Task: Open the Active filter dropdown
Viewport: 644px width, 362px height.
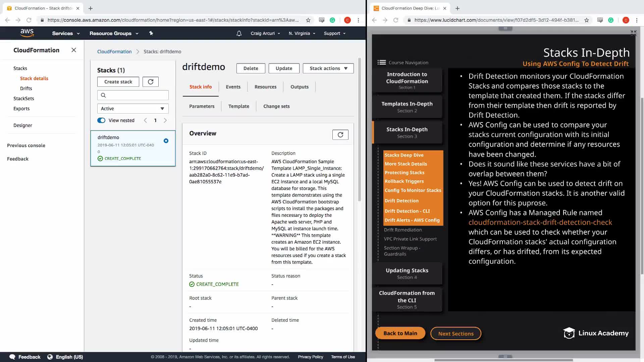Action: pyautogui.click(x=133, y=109)
